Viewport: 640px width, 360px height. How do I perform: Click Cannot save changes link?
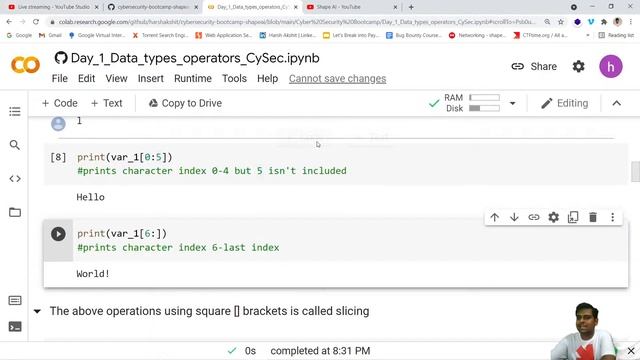tap(338, 78)
